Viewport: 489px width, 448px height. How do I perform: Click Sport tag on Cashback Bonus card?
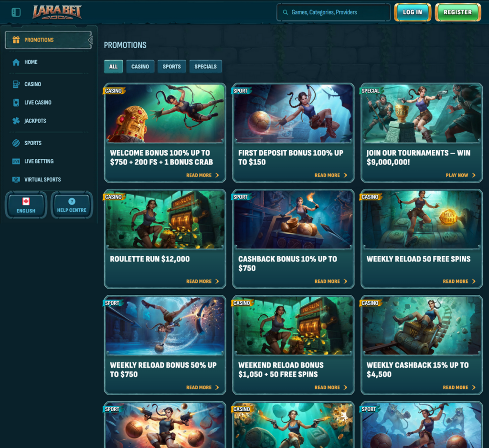coord(241,197)
